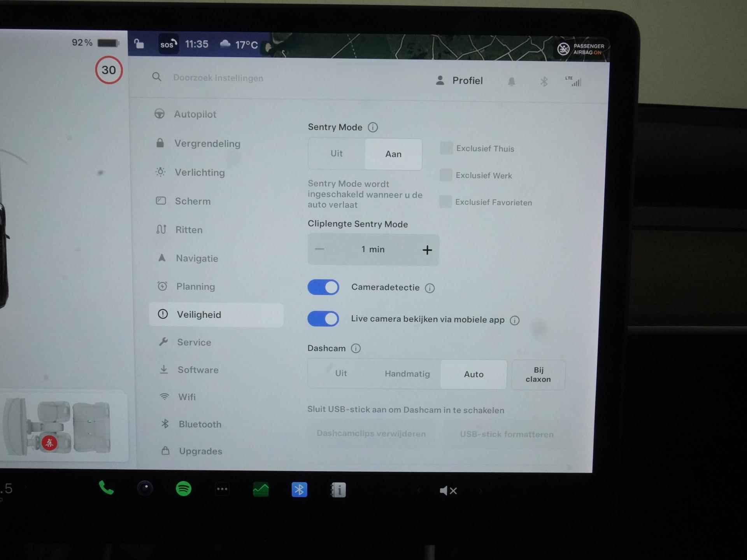Viewport: 747px width, 560px height.
Task: Switch Sentry Mode to Uit
Action: [x=337, y=154]
